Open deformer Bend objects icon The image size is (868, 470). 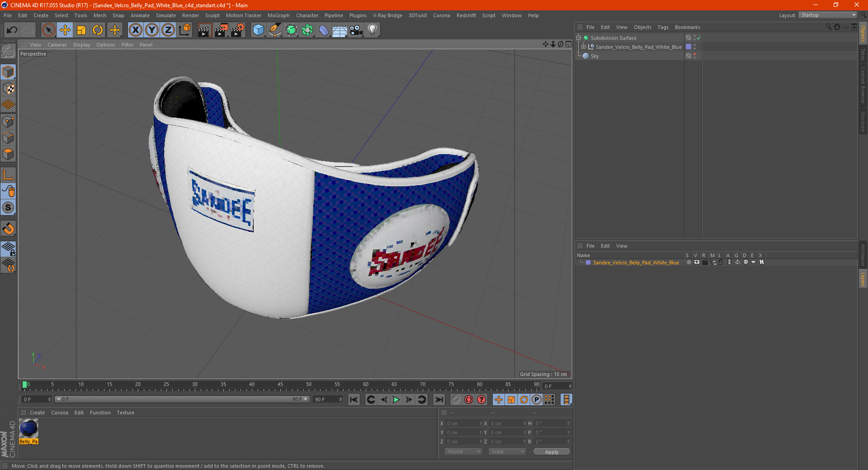[x=324, y=30]
